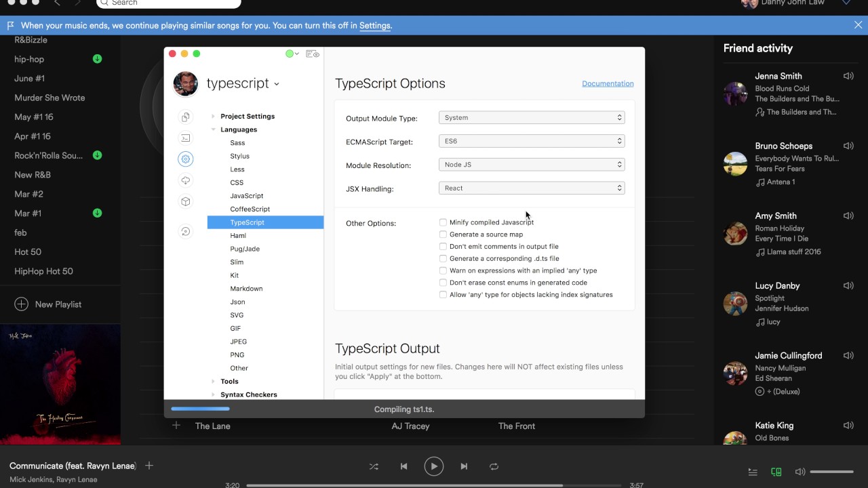
Task: Open the files view in CodeKit sidebar
Action: click(x=185, y=117)
